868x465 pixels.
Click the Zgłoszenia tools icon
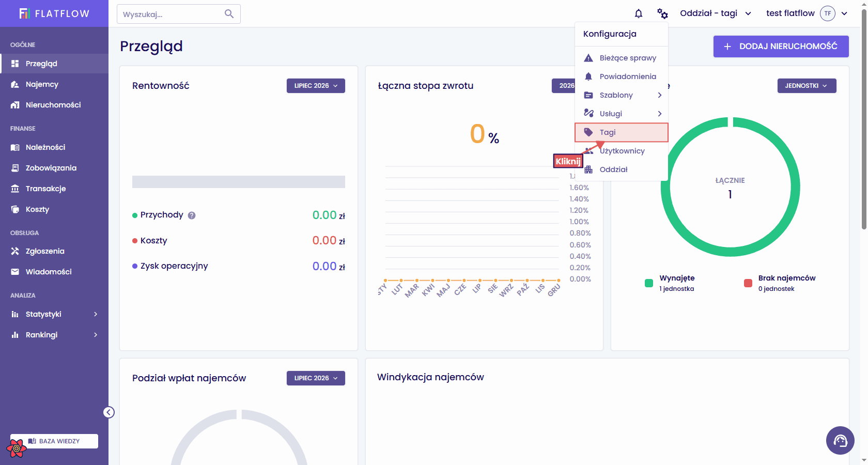(x=15, y=251)
